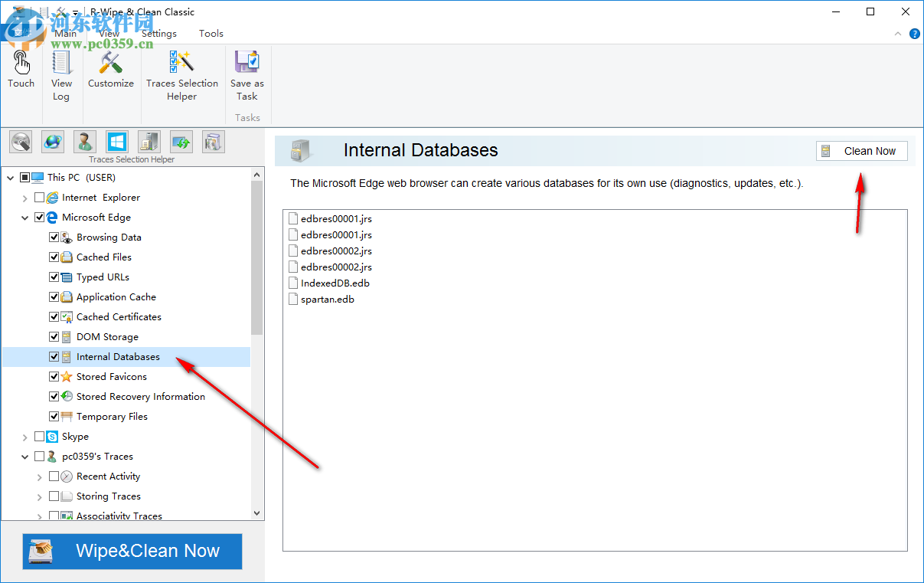Collapse the This PC tree node
The width and height of the screenshot is (924, 583).
click(x=11, y=178)
